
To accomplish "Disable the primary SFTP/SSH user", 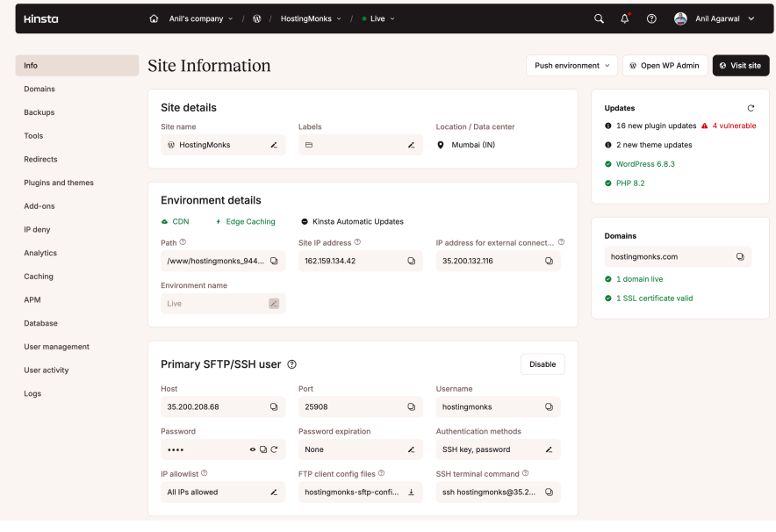I will [542, 364].
